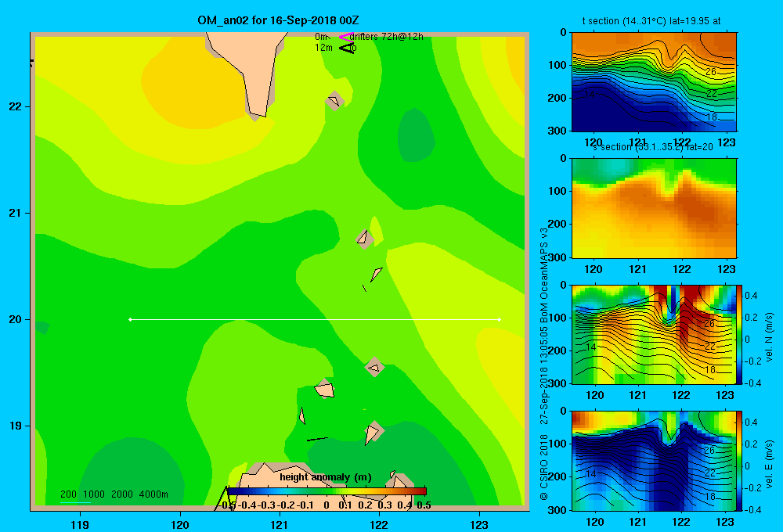
Task: Click longitude label 122 on main map axis
Action: [x=379, y=524]
